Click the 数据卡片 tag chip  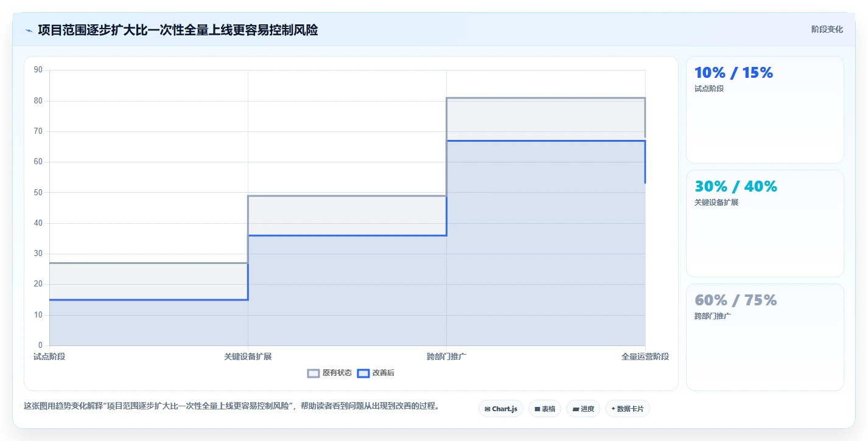[x=628, y=409]
